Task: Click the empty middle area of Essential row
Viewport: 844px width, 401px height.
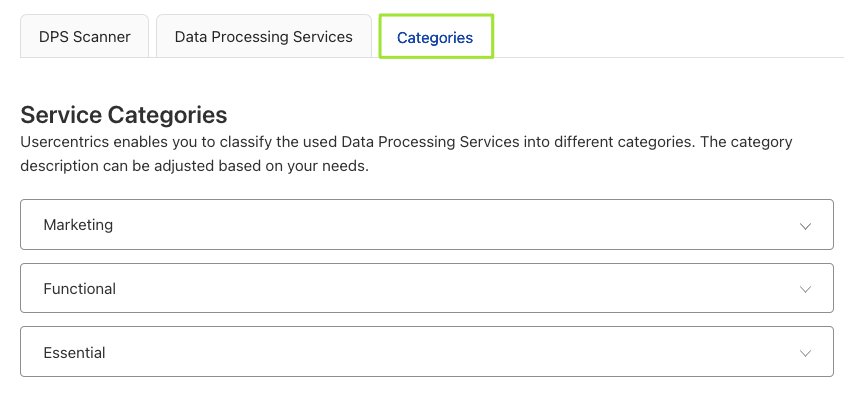Action: 450,353
